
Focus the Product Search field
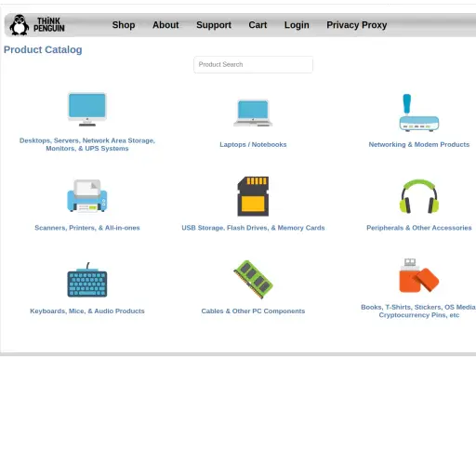click(x=253, y=64)
